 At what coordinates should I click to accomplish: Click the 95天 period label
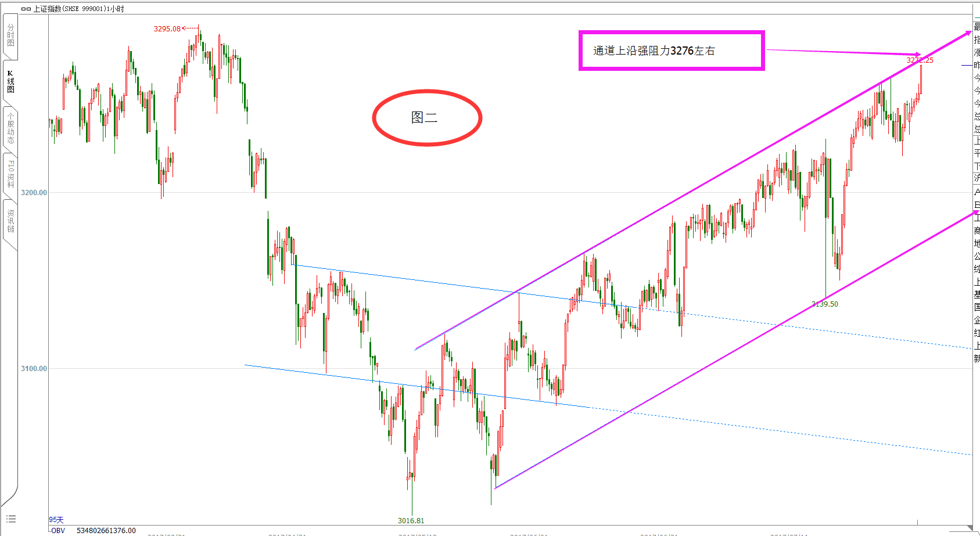tap(56, 520)
